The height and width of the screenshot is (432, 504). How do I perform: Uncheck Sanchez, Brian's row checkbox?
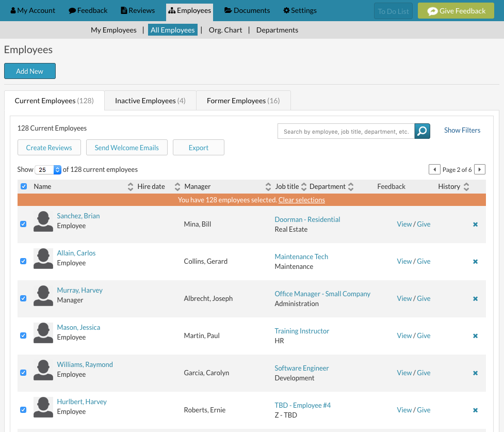(x=23, y=224)
